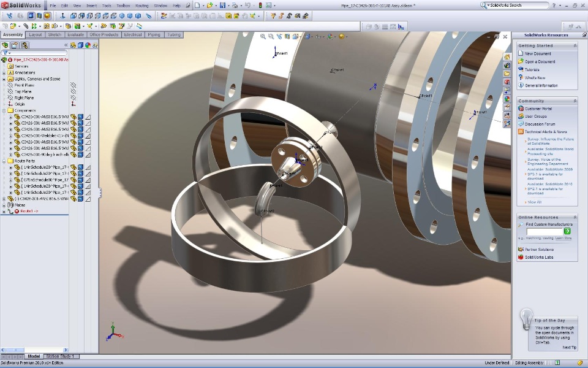Switch to the Piping tab

click(154, 34)
